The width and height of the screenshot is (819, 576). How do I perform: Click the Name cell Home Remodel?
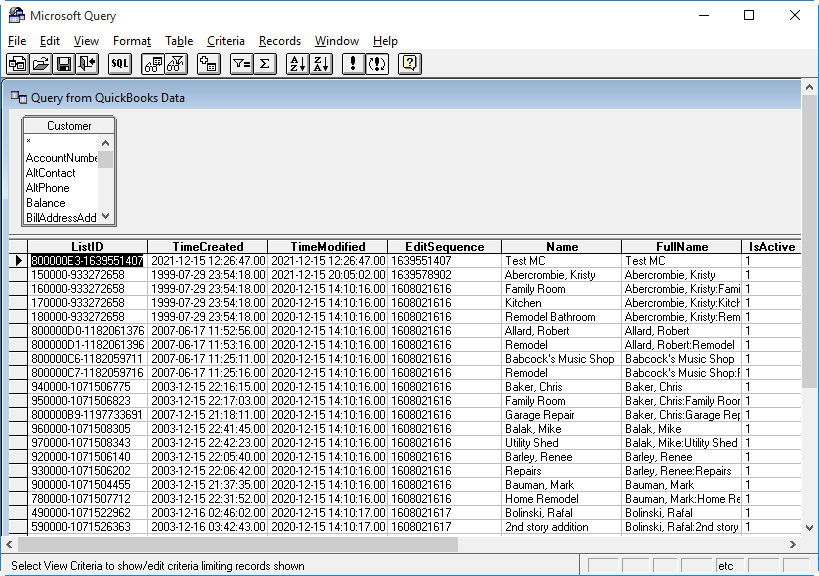coord(561,499)
